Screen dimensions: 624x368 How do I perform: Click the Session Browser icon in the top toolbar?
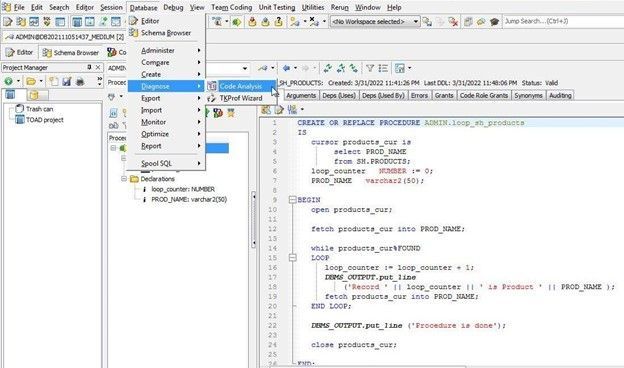click(34, 21)
